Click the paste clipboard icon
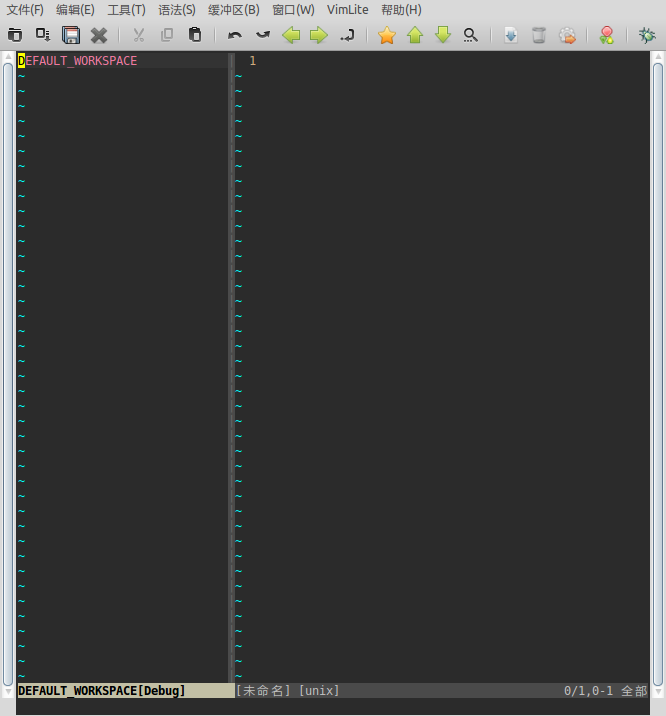 195,35
